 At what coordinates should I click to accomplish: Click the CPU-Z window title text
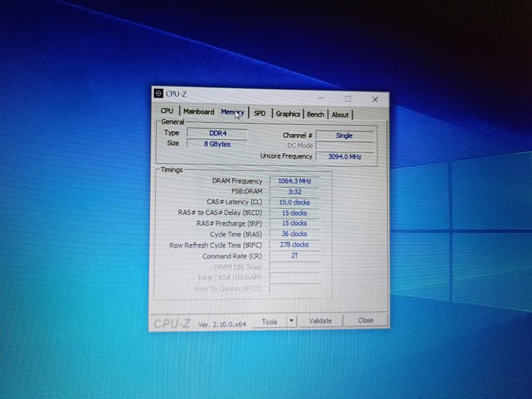pyautogui.click(x=176, y=94)
